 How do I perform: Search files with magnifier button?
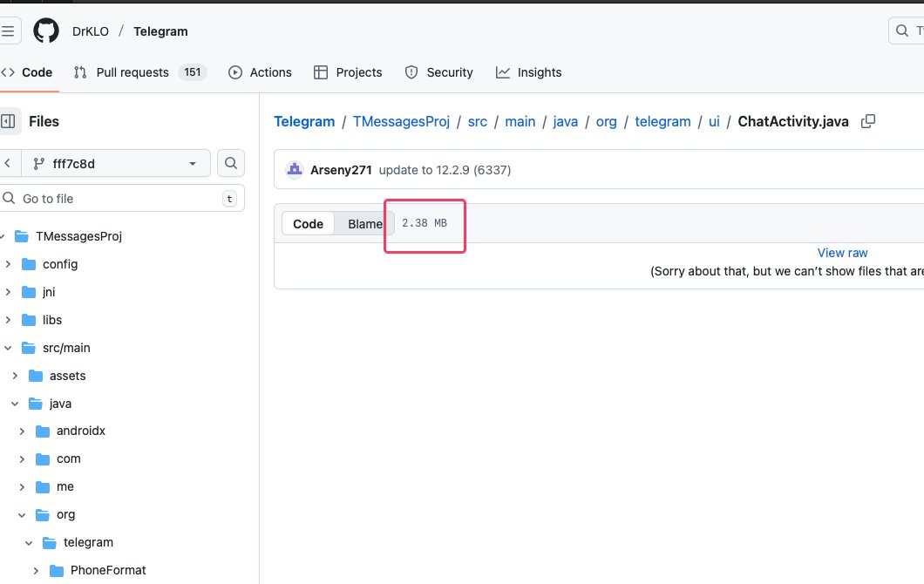click(231, 163)
